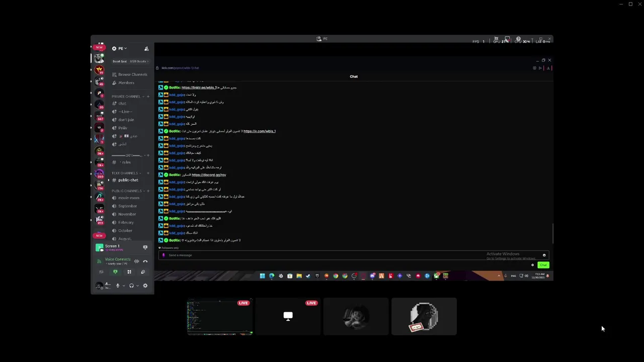Viewport: 644px width, 362px height.
Task: Add a channel to TEXT CHANNELS
Action: point(148,173)
